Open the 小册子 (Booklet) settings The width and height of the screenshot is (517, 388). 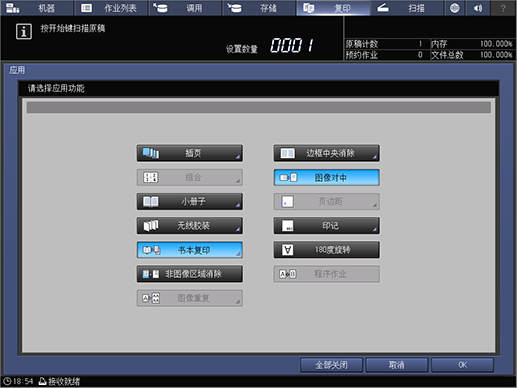coord(190,201)
